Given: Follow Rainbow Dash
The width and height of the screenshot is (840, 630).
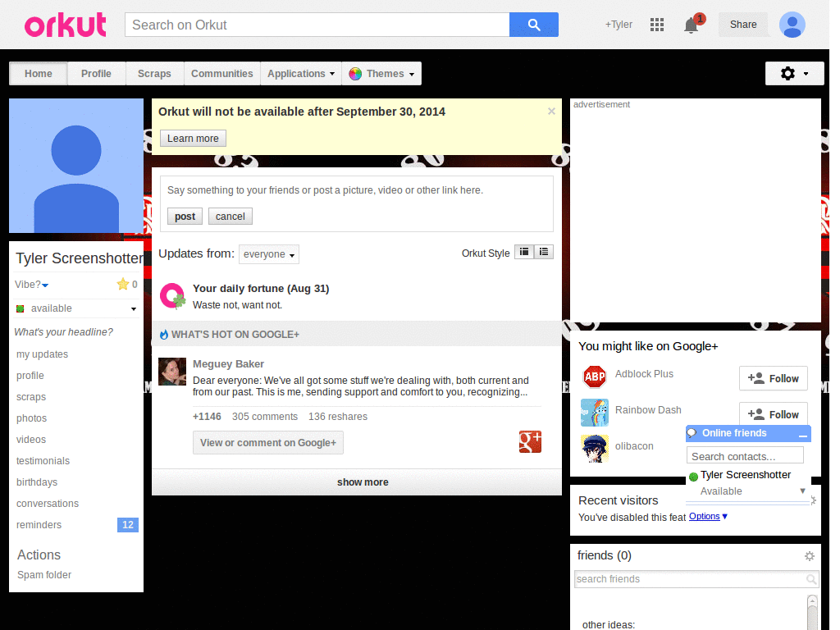Looking at the screenshot, I should coord(773,414).
